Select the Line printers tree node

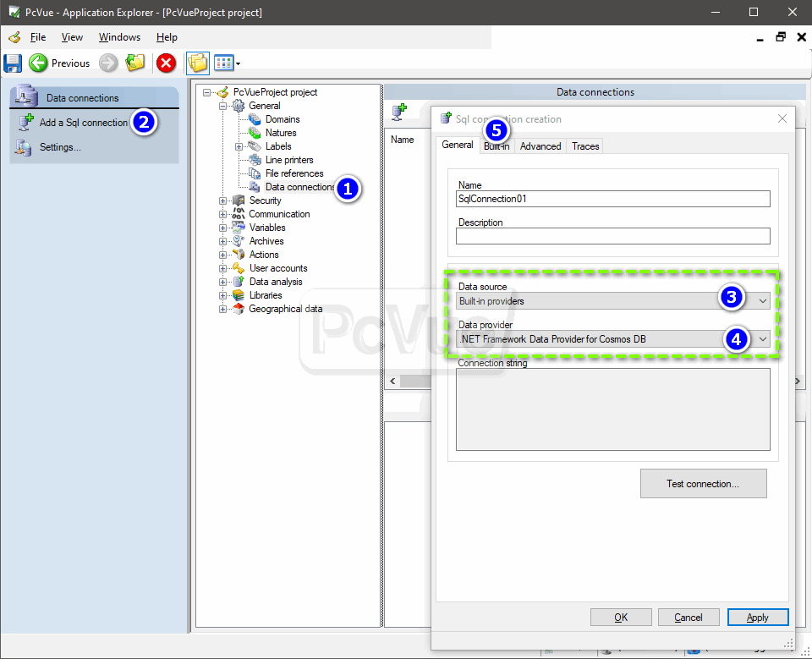(288, 160)
